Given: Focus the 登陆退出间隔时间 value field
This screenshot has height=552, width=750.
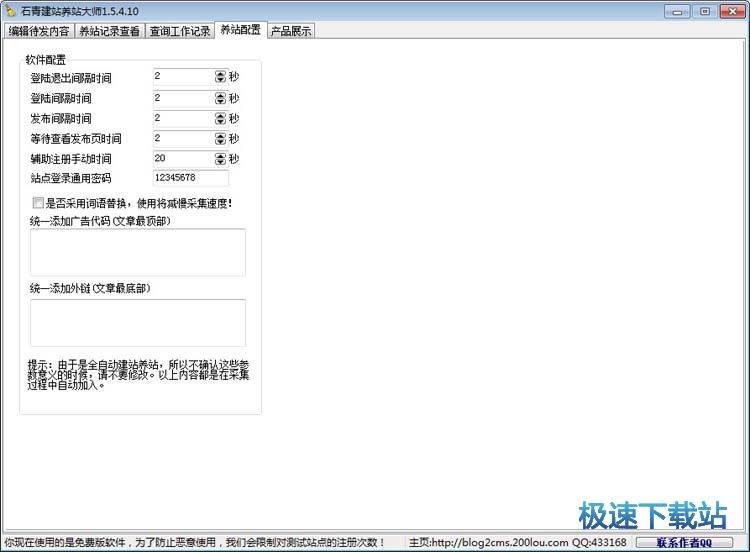Looking at the screenshot, I should pos(182,78).
